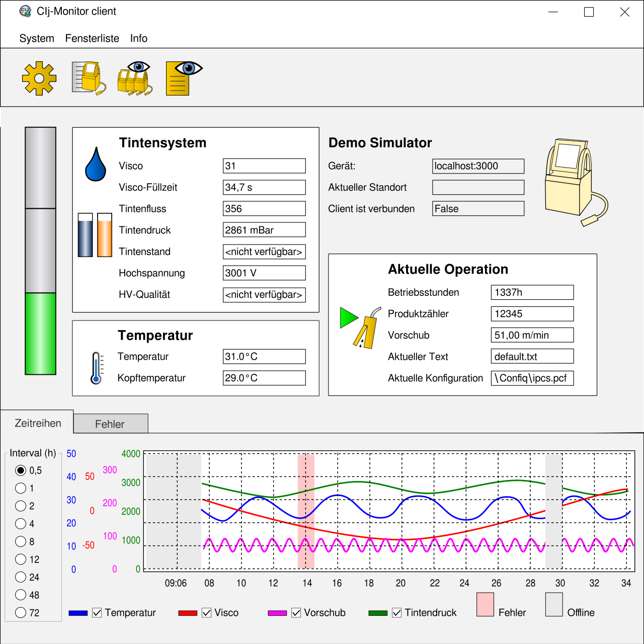The image size is (644, 644).
Task: Toggle the Tintendruck series checkbox
Action: pyautogui.click(x=396, y=613)
